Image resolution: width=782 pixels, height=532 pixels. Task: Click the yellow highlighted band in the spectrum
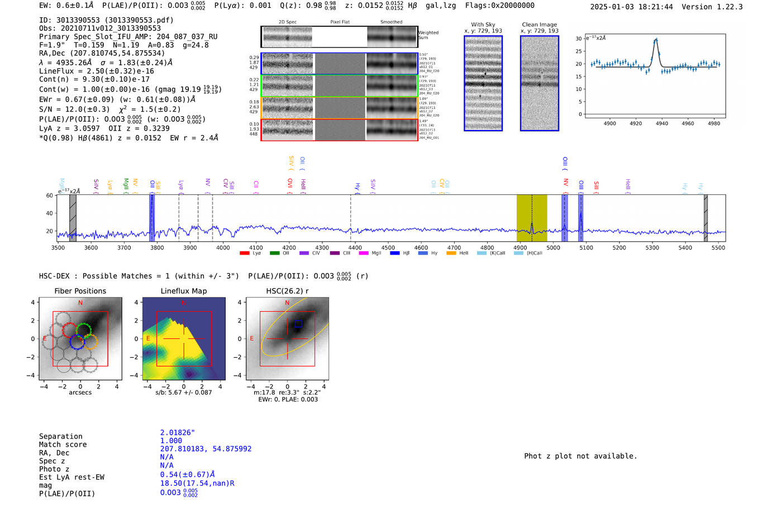tap(532, 218)
